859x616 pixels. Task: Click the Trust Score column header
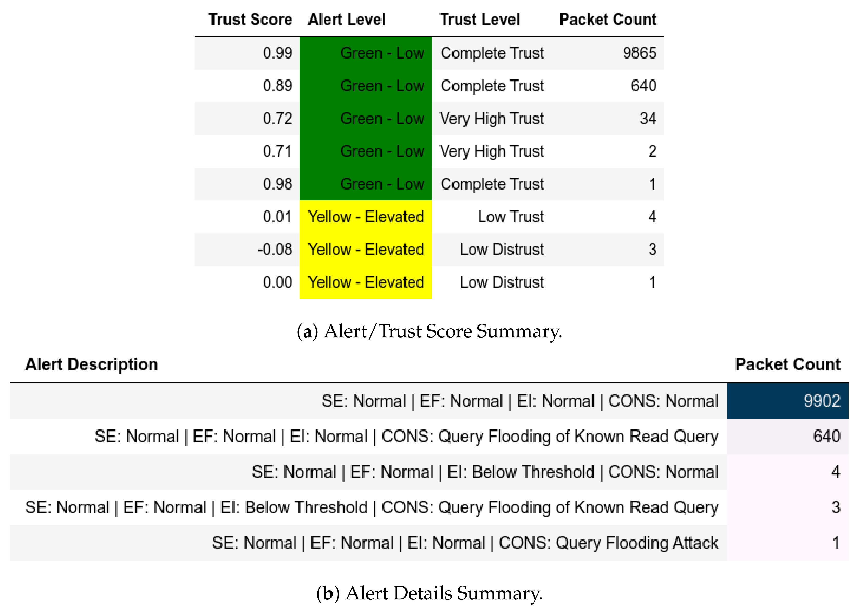(250, 19)
